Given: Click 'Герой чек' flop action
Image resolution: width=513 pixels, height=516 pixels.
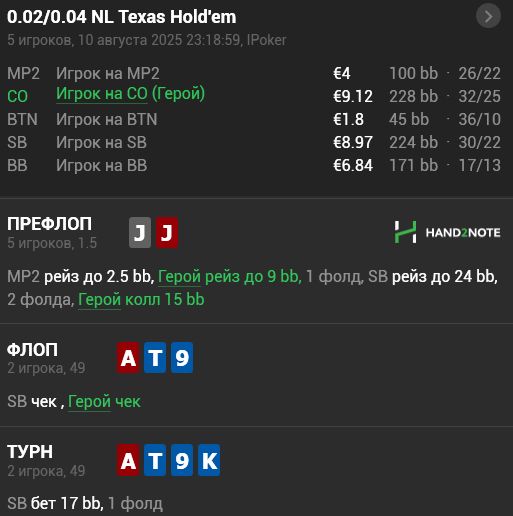Looking at the screenshot, I should click(x=104, y=401).
